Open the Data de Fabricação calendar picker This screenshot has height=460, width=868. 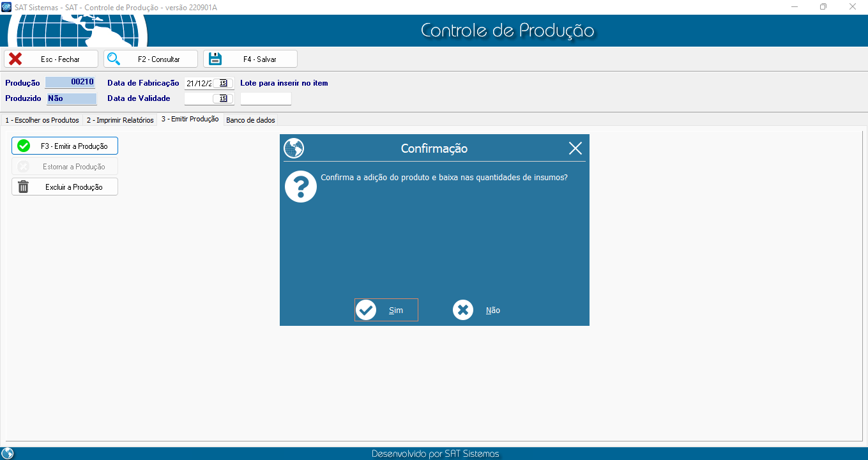223,83
